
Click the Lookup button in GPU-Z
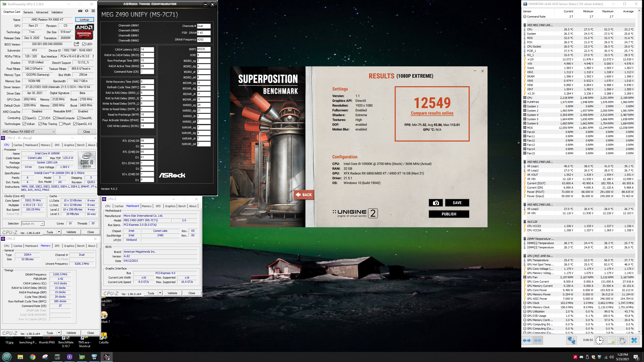(x=84, y=20)
